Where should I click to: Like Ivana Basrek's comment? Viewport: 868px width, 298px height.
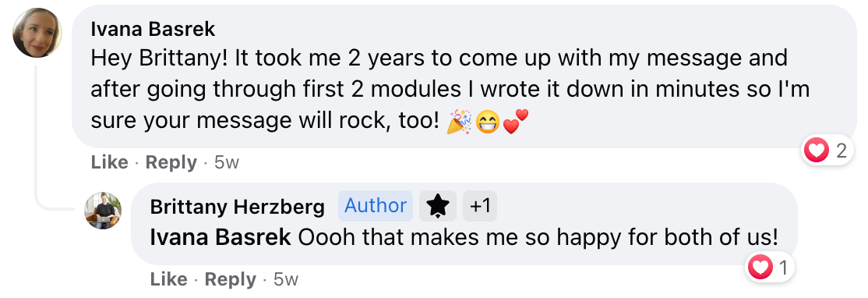110,163
